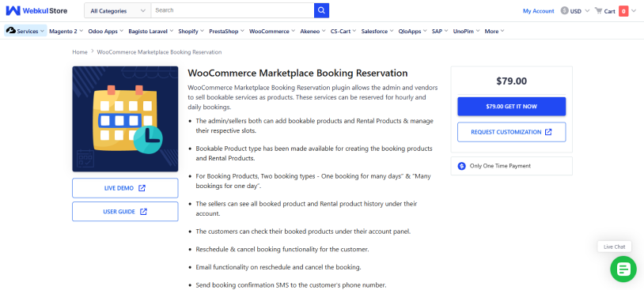Open the More nav menu

(x=494, y=31)
